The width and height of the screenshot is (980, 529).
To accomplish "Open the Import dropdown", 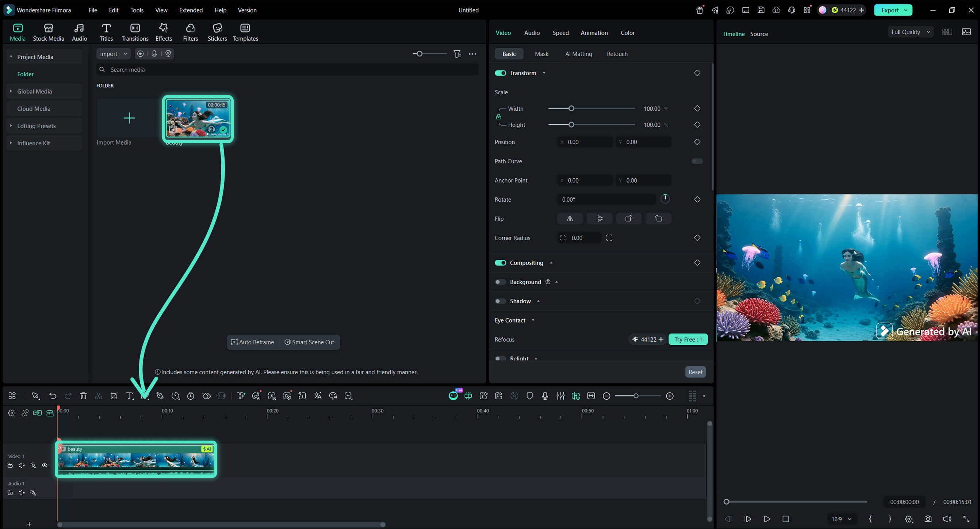I will tap(113, 54).
